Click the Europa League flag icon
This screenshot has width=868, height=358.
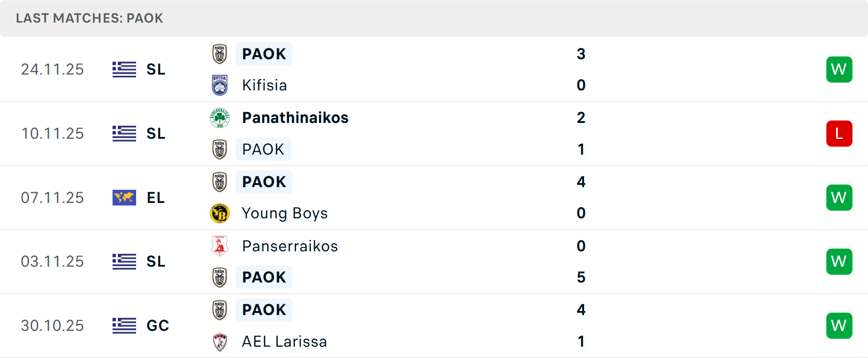tap(124, 198)
